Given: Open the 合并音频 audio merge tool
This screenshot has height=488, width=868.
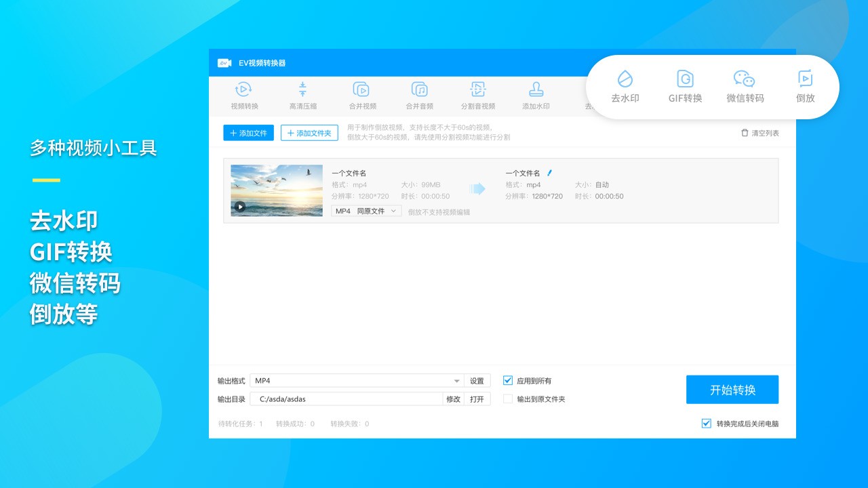Looking at the screenshot, I should pos(419,95).
